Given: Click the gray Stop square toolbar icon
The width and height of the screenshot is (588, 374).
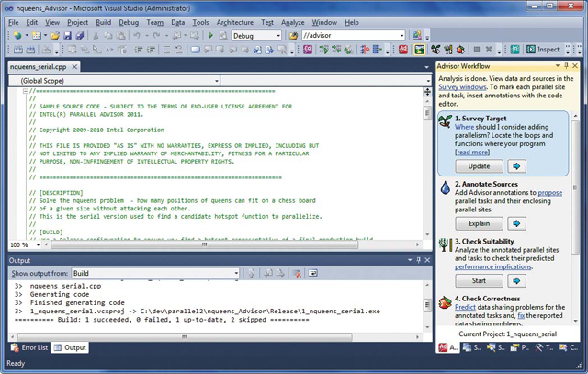Looking at the screenshot, I should click(x=477, y=50).
